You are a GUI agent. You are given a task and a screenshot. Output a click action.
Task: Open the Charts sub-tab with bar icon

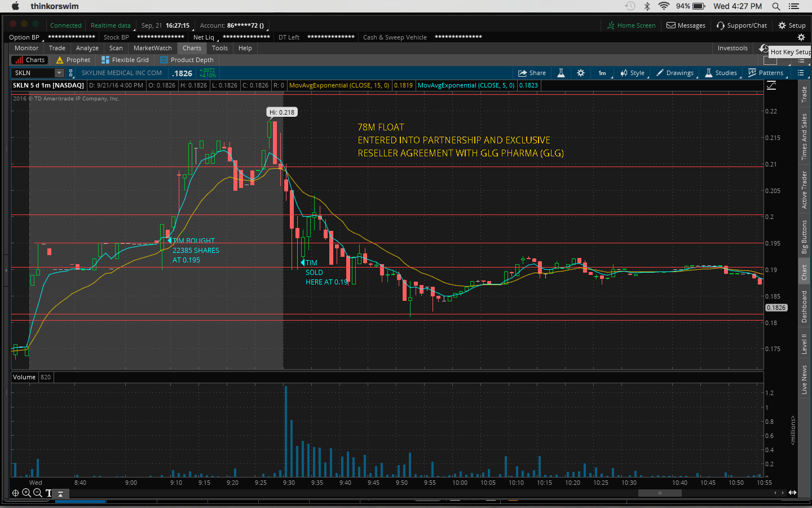(x=30, y=60)
